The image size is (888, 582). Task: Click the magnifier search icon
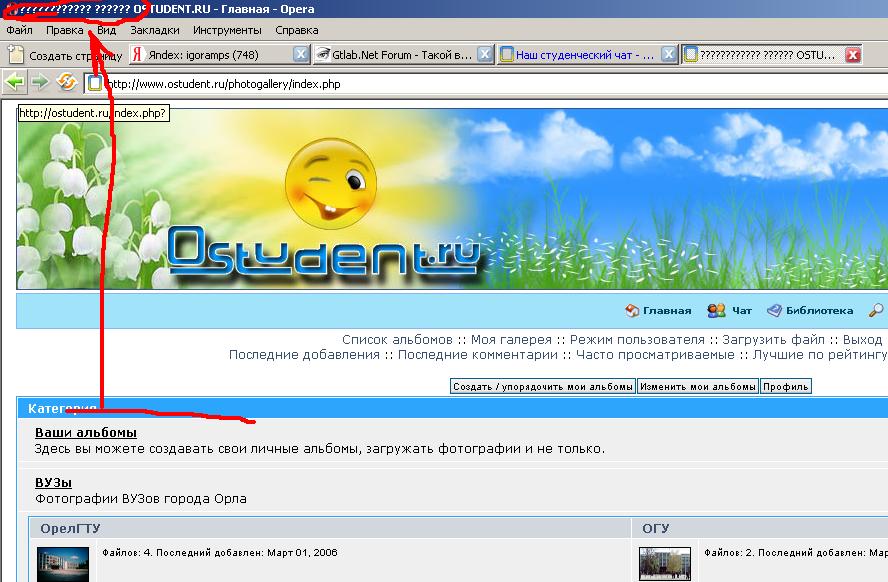click(x=876, y=310)
